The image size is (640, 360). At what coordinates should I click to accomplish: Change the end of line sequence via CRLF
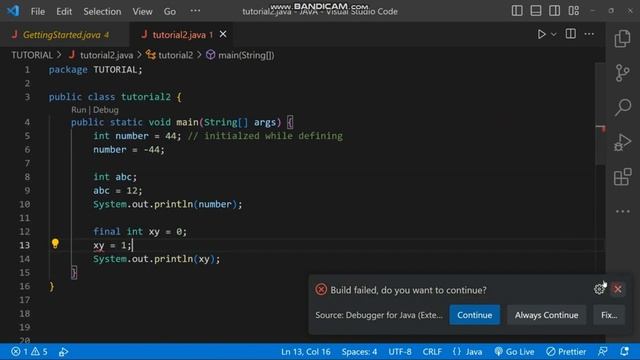pos(432,351)
